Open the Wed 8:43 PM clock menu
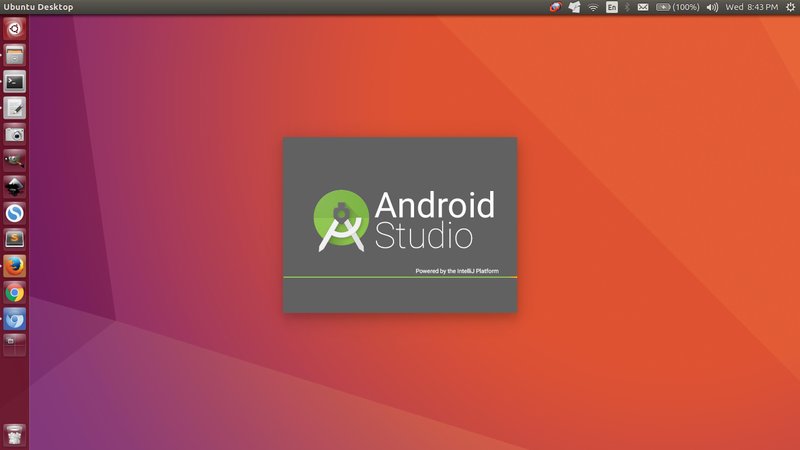The width and height of the screenshot is (800, 450). (x=752, y=7)
